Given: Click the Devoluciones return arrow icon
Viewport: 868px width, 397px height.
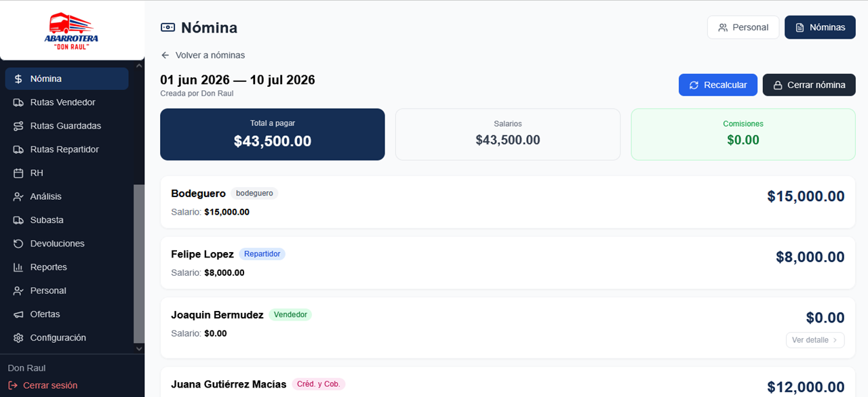Looking at the screenshot, I should tap(18, 243).
